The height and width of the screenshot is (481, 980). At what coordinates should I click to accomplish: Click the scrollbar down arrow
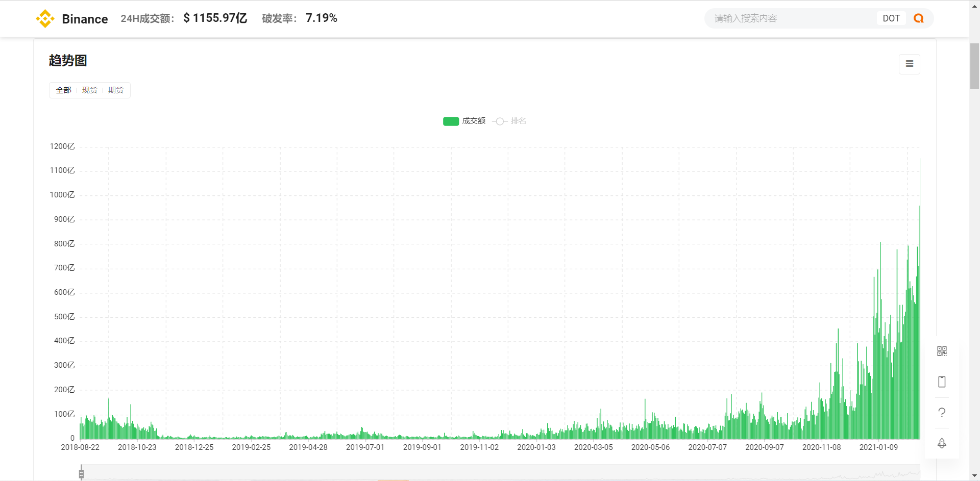tap(974, 476)
